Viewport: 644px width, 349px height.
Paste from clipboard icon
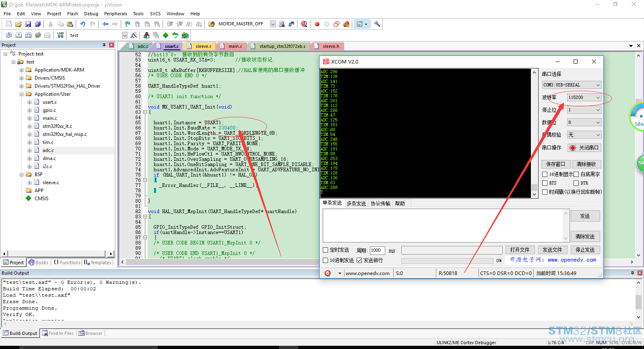tap(70, 24)
